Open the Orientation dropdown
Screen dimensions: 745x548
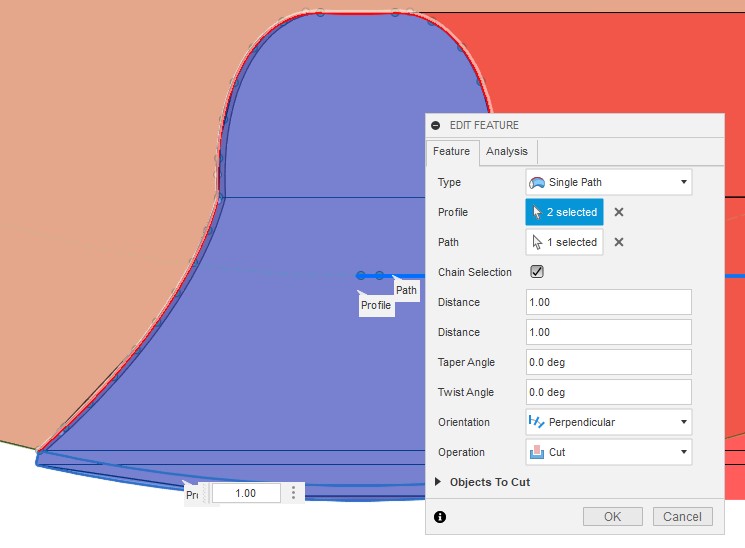(x=608, y=422)
